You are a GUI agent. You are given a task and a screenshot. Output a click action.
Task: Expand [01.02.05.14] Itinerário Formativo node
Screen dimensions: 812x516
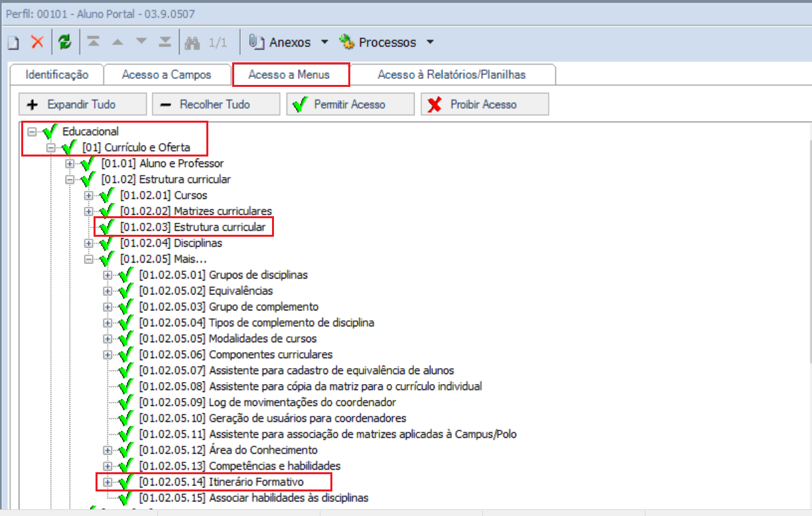click(107, 482)
